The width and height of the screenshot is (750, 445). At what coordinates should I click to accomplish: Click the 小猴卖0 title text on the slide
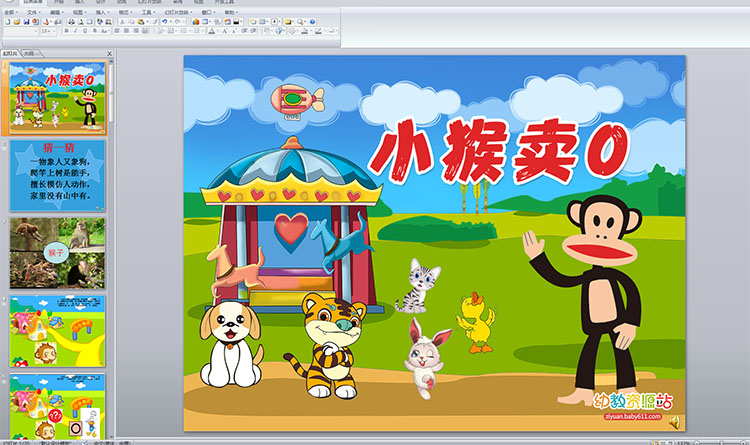point(499,151)
